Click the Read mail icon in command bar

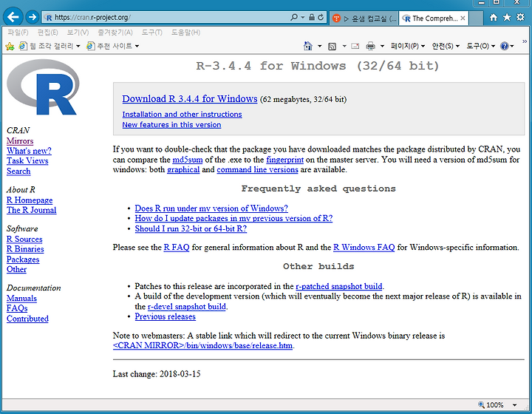pos(355,46)
